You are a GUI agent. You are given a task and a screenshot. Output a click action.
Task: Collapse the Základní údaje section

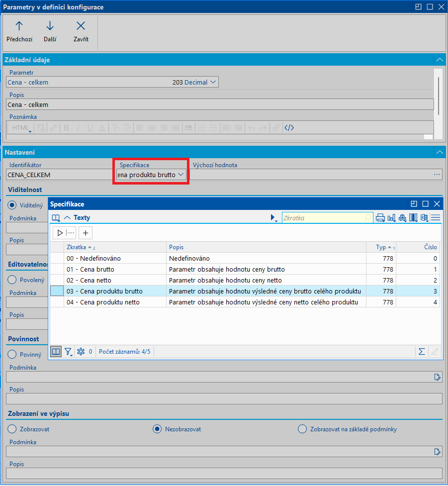(440, 60)
